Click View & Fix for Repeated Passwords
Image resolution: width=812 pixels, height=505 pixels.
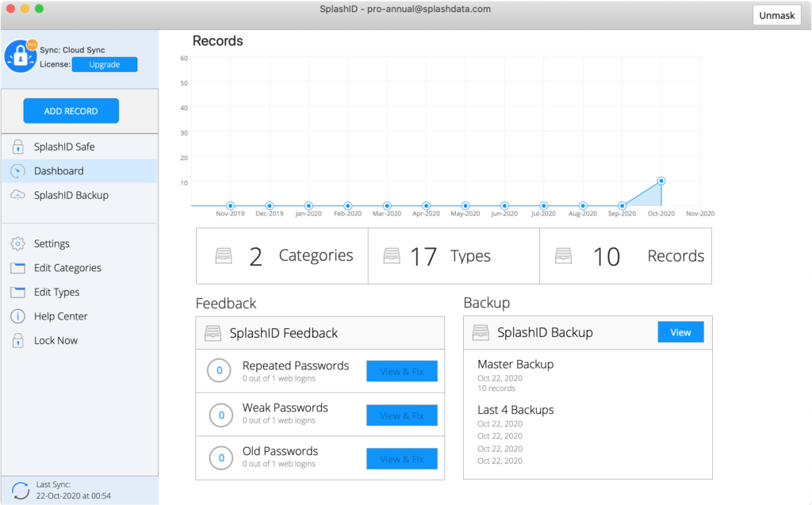point(401,371)
